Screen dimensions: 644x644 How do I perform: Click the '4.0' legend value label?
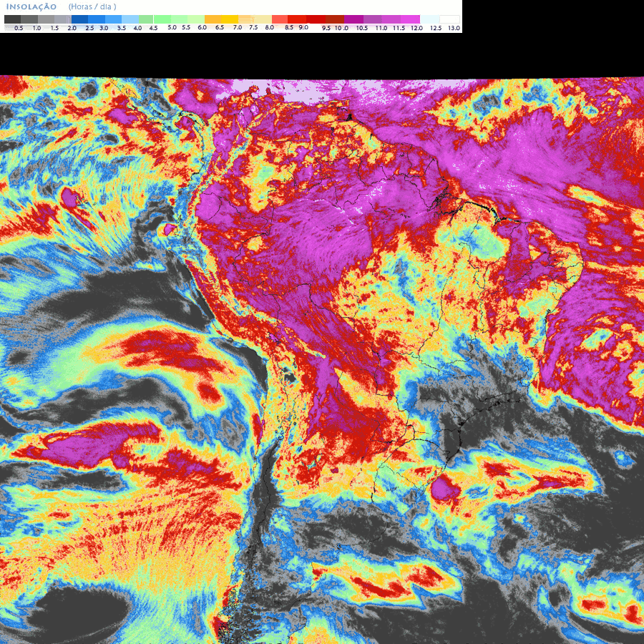click(x=137, y=28)
